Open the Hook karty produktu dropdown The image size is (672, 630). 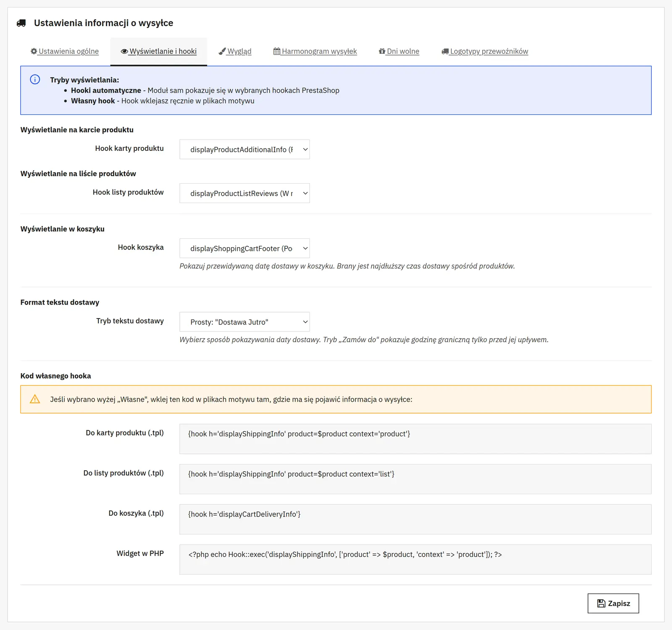click(244, 149)
